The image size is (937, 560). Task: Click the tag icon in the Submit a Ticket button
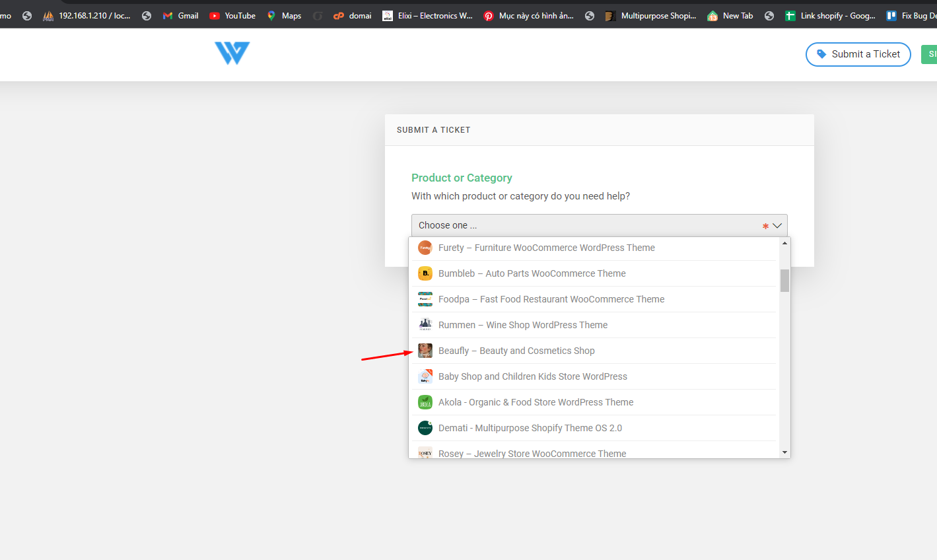tap(821, 54)
